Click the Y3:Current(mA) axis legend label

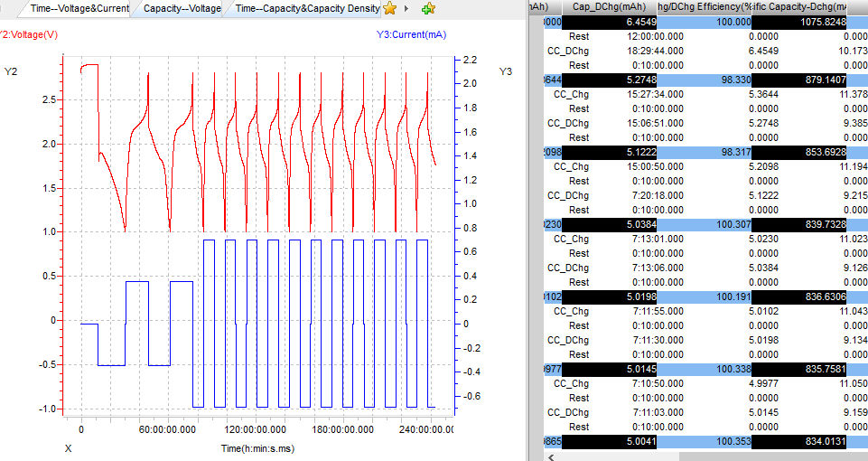[x=411, y=34]
